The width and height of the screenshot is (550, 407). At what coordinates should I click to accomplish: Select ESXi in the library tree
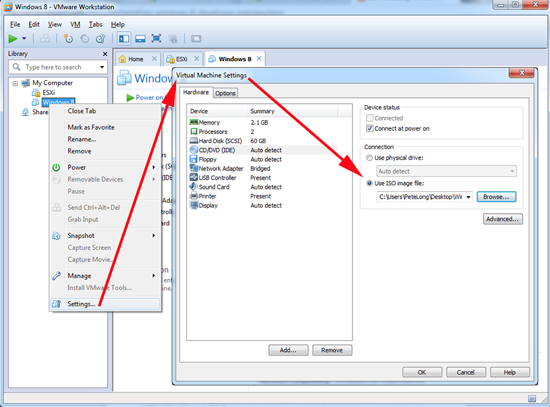(x=49, y=92)
